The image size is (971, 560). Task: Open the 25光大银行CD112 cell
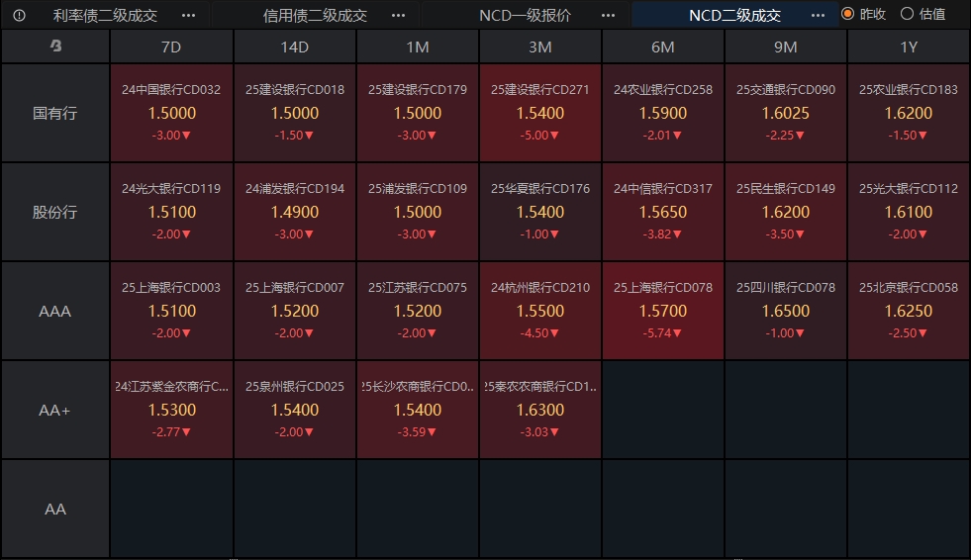tap(909, 213)
